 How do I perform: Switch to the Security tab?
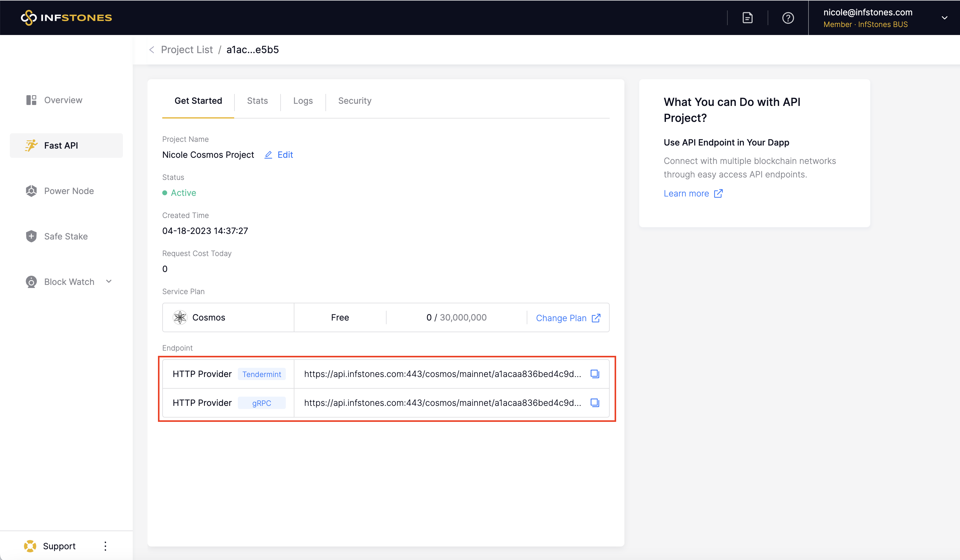pyautogui.click(x=354, y=101)
